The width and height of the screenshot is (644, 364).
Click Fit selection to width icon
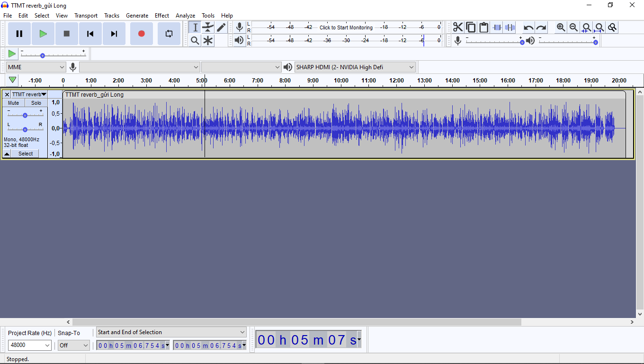pyautogui.click(x=586, y=27)
